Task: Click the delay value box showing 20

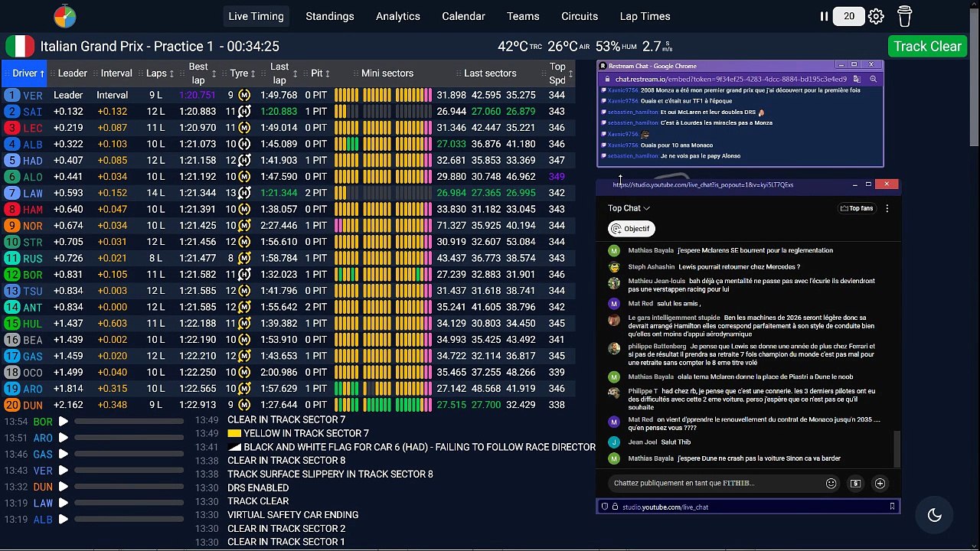Action: (848, 16)
